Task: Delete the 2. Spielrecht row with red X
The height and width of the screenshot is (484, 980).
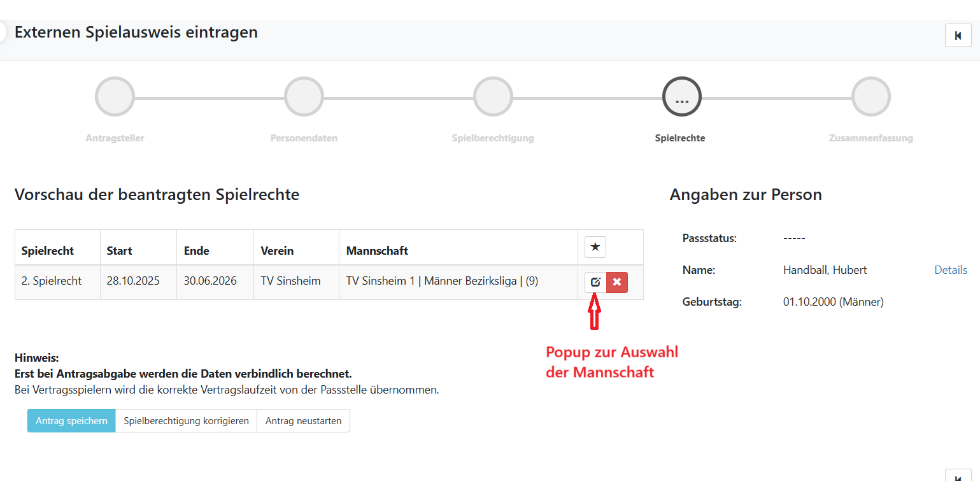Action: [x=616, y=282]
